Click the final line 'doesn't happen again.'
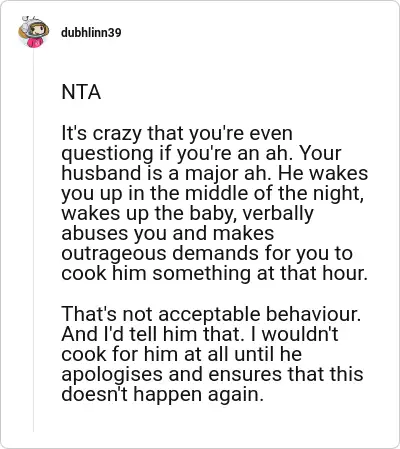Screen dimensions: 400x449 tap(163, 394)
